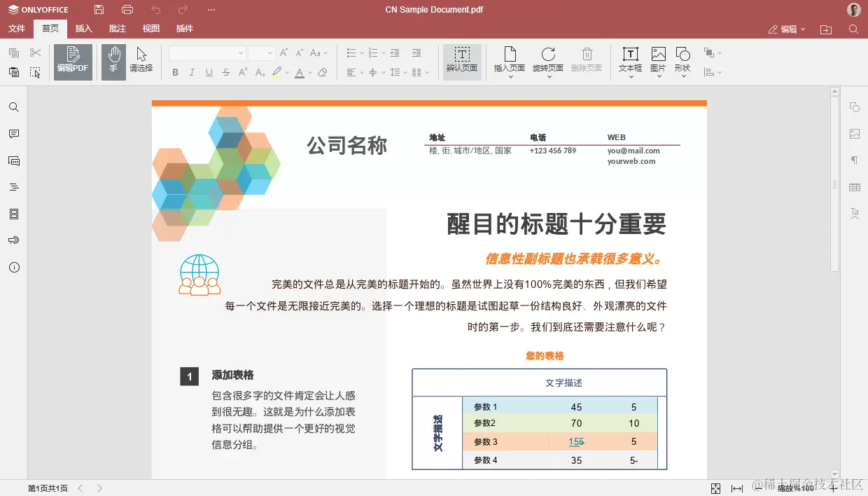Toggle the 辨认页面 recognition mode
The width and height of the screenshot is (868, 496).
462,62
